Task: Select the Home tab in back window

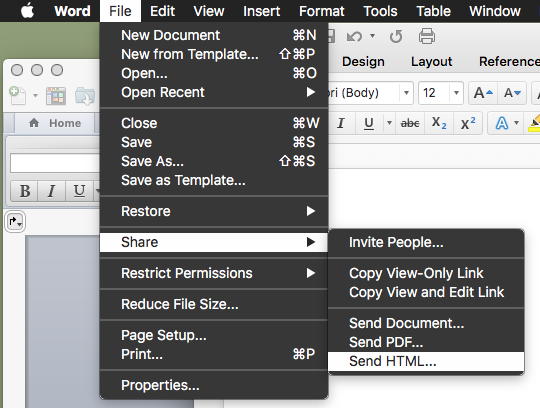Action: coord(55,123)
